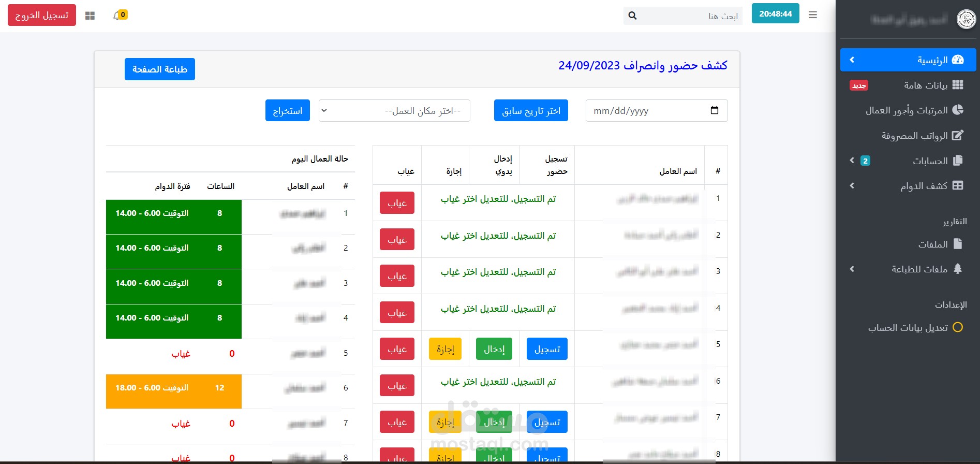This screenshot has width=980, height=464.
Task: Toggle the sidebar hamburger menu icon
Action: pos(813,15)
